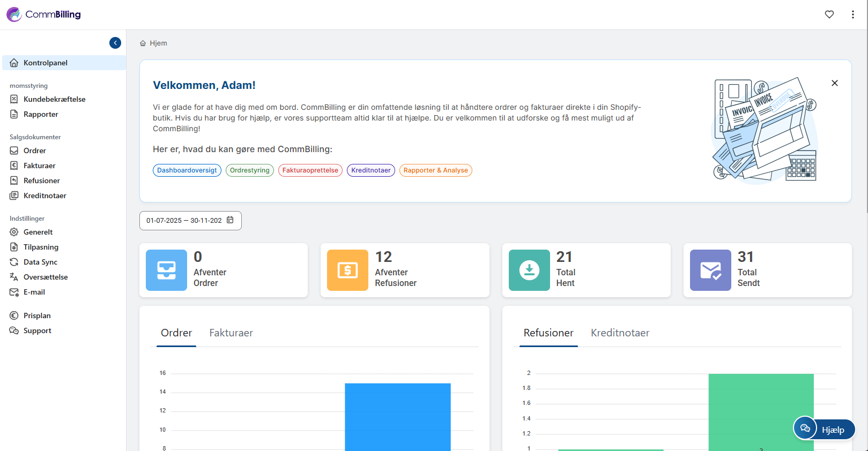Viewport: 868px width, 451px height.
Task: Click the Hjem breadcrumb link
Action: tap(158, 43)
